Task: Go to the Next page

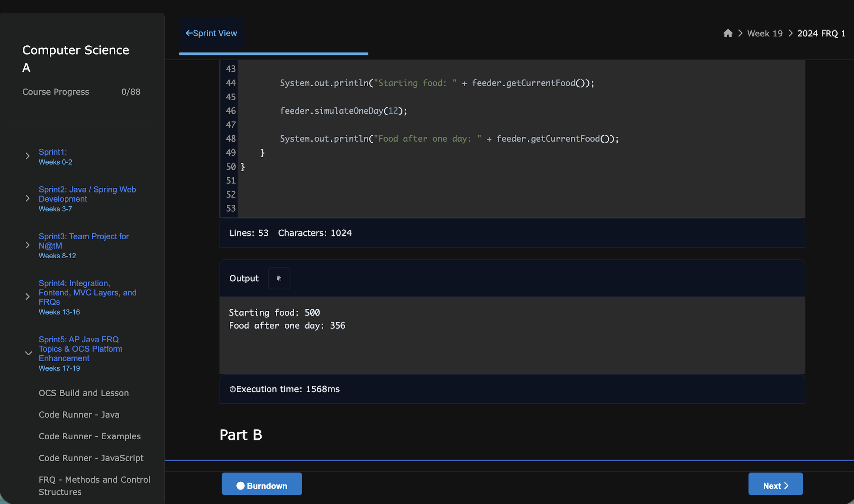Action: 775,484
